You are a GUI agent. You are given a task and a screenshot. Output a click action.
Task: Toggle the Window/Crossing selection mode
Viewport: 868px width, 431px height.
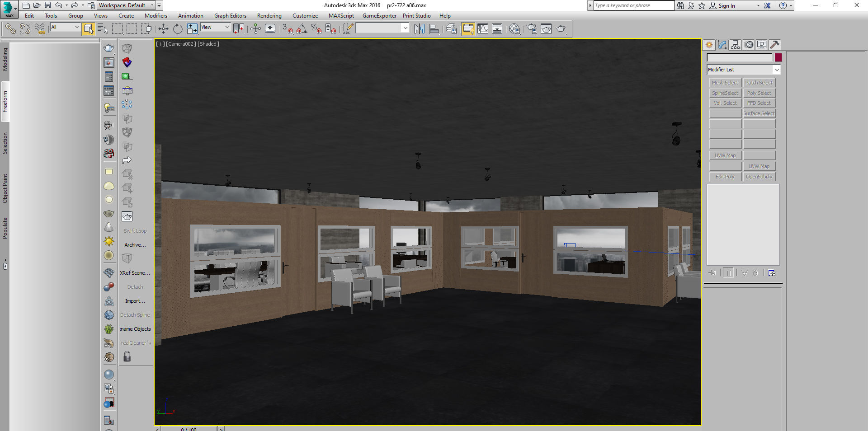click(x=146, y=29)
